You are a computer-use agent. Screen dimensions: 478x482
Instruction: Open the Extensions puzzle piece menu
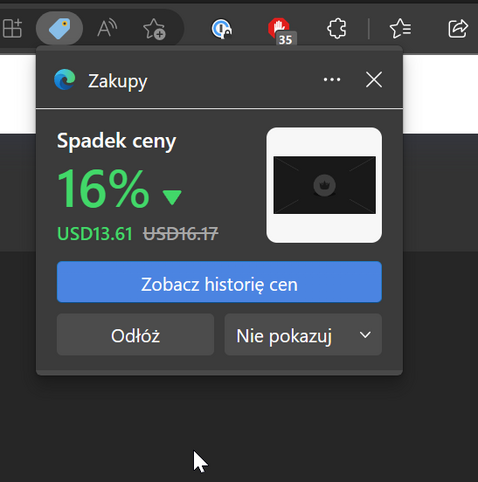tap(337, 28)
